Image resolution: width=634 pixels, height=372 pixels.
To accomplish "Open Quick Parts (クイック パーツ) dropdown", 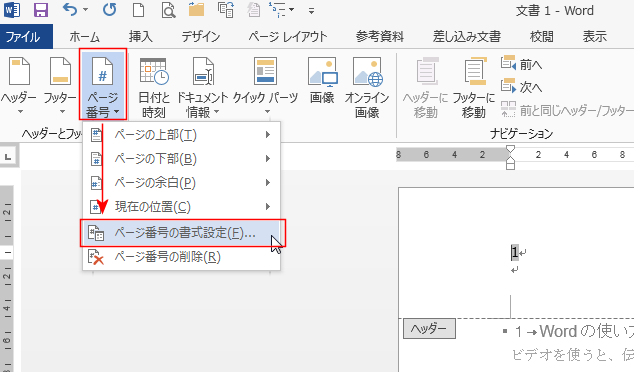I will pyautogui.click(x=266, y=85).
